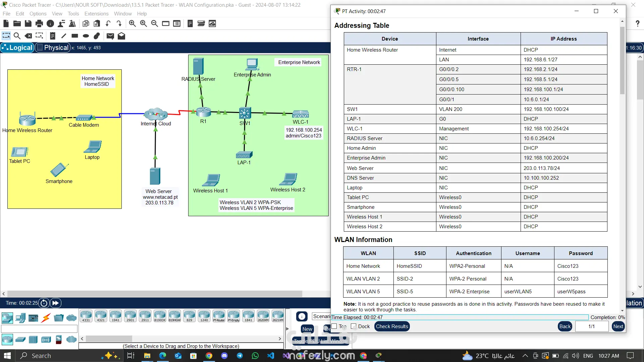Click the Zoom In toolbar icon

[132, 23]
